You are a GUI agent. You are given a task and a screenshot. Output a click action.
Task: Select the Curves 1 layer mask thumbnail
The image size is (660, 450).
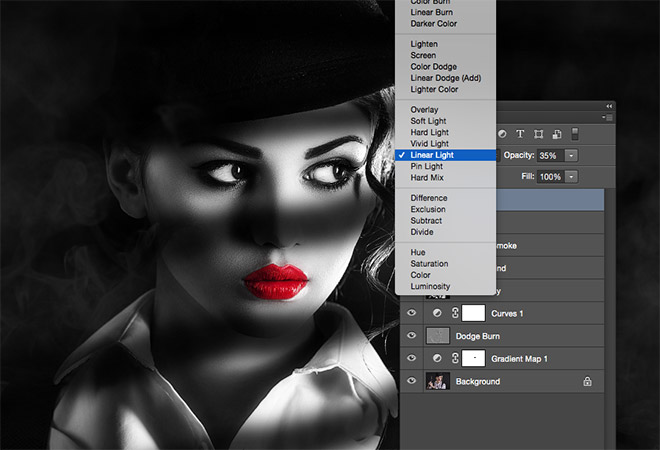click(x=473, y=313)
